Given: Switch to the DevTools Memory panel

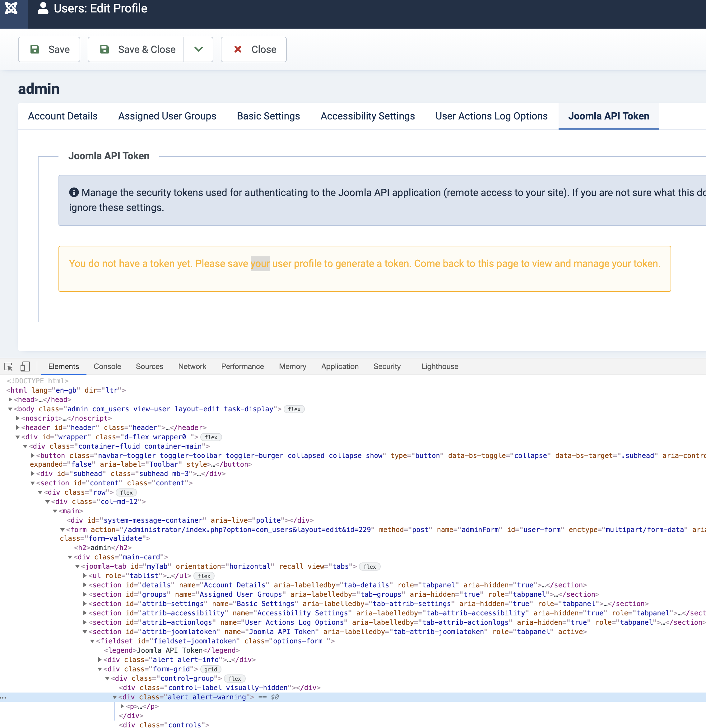Looking at the screenshot, I should point(293,366).
